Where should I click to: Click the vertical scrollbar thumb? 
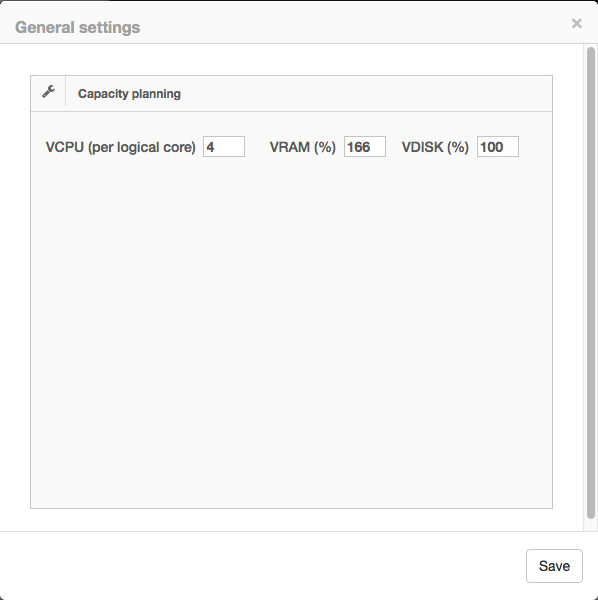tap(591, 283)
